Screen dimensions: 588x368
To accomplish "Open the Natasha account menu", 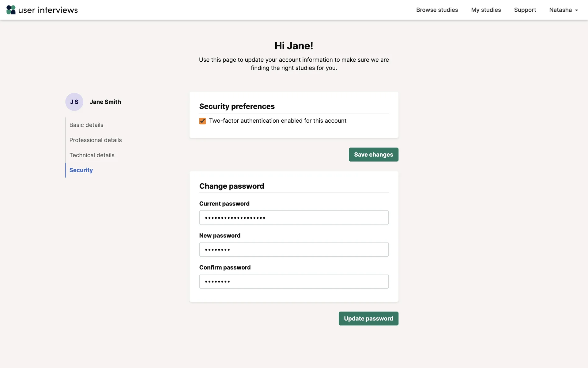I will [x=560, y=10].
